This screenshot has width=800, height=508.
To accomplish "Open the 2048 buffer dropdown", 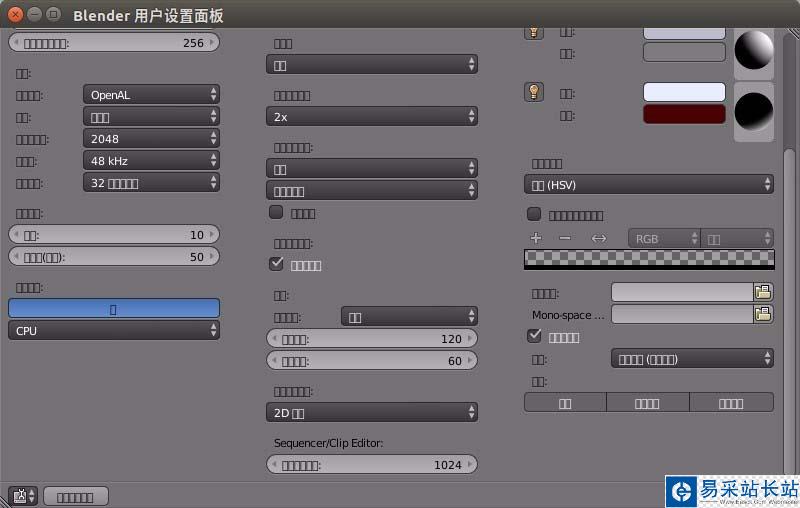I will pos(152,139).
